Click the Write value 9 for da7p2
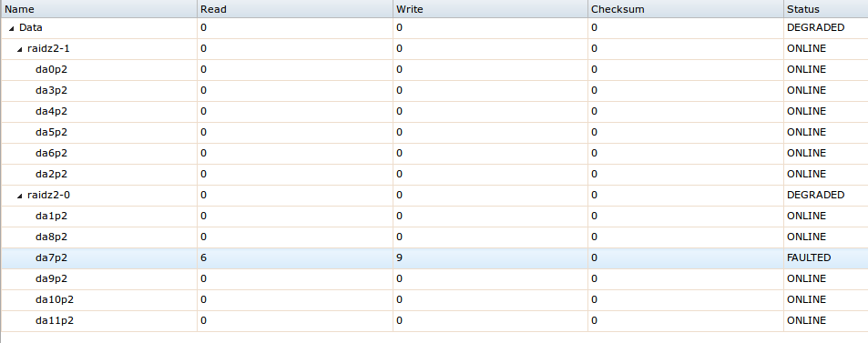 coord(399,257)
